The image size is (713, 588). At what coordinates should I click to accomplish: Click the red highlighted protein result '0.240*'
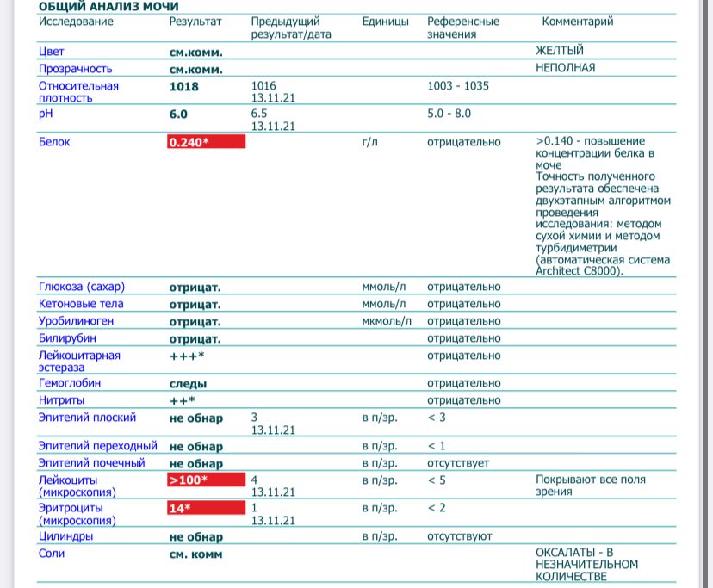[206, 142]
